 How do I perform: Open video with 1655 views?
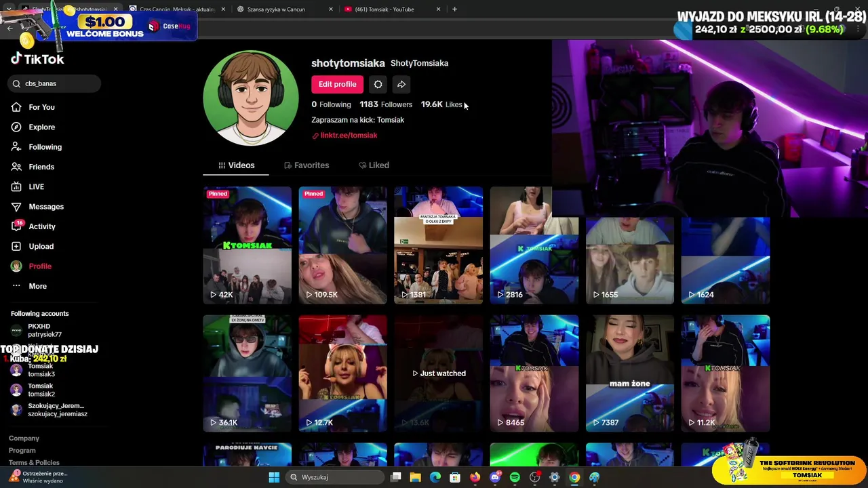pos(630,261)
